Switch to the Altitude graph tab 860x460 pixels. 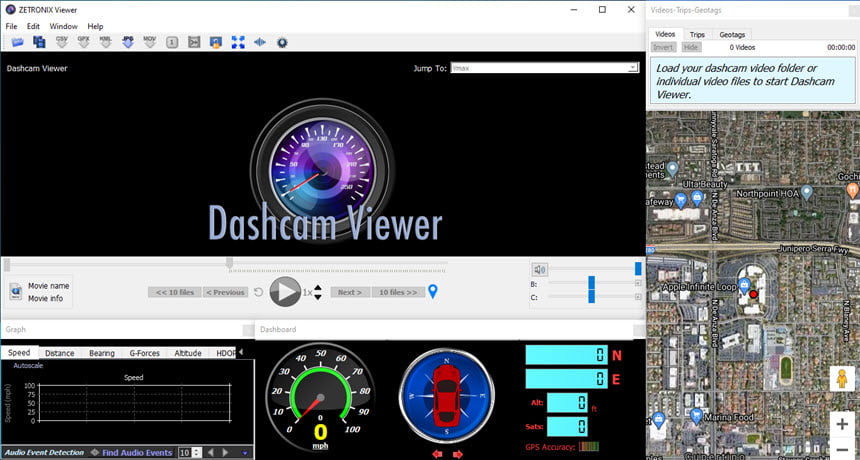[188, 353]
